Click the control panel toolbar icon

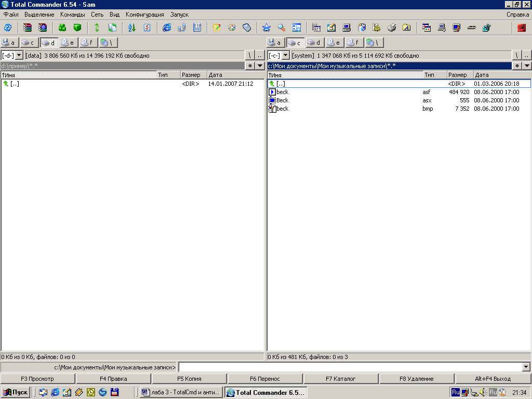(x=316, y=28)
